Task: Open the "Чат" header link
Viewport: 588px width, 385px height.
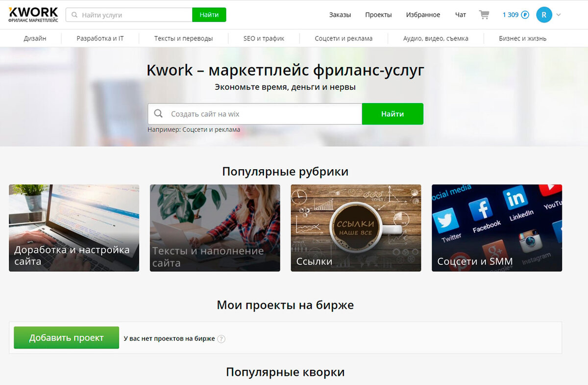Action: click(461, 15)
